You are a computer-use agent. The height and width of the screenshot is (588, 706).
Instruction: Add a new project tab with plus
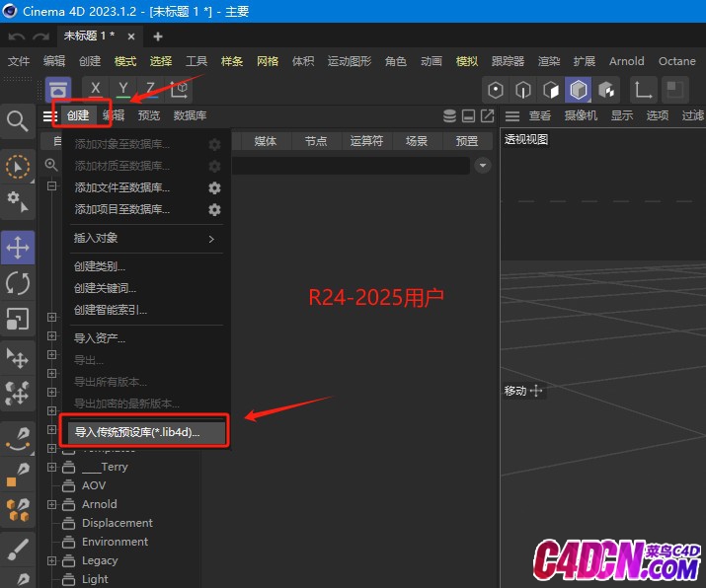point(158,37)
